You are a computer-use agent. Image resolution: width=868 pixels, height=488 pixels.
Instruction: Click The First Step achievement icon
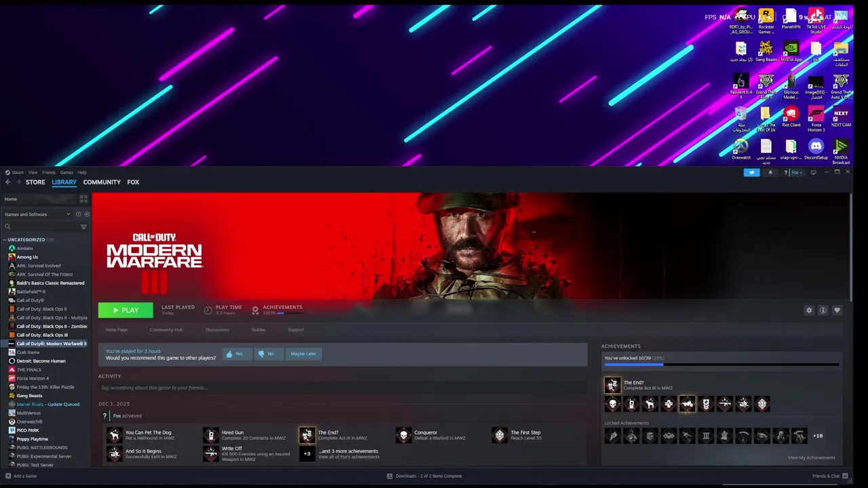point(500,435)
